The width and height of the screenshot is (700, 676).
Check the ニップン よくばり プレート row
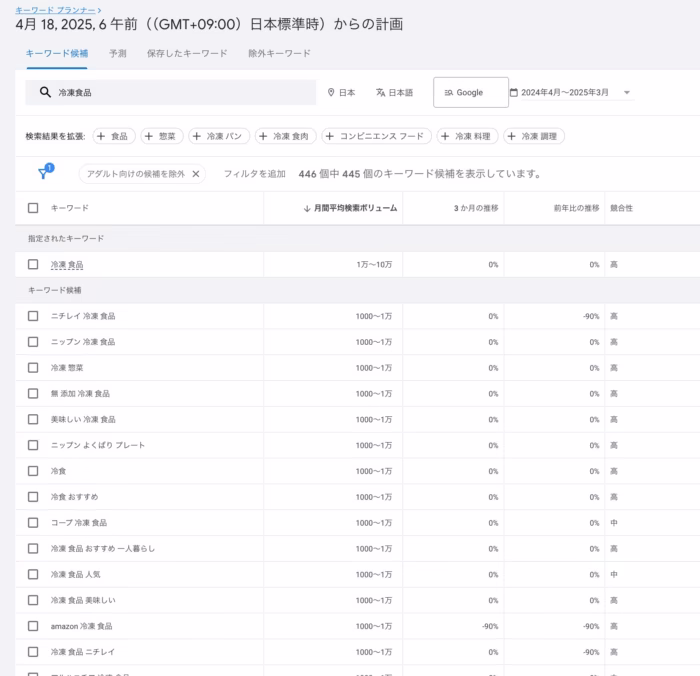33,445
